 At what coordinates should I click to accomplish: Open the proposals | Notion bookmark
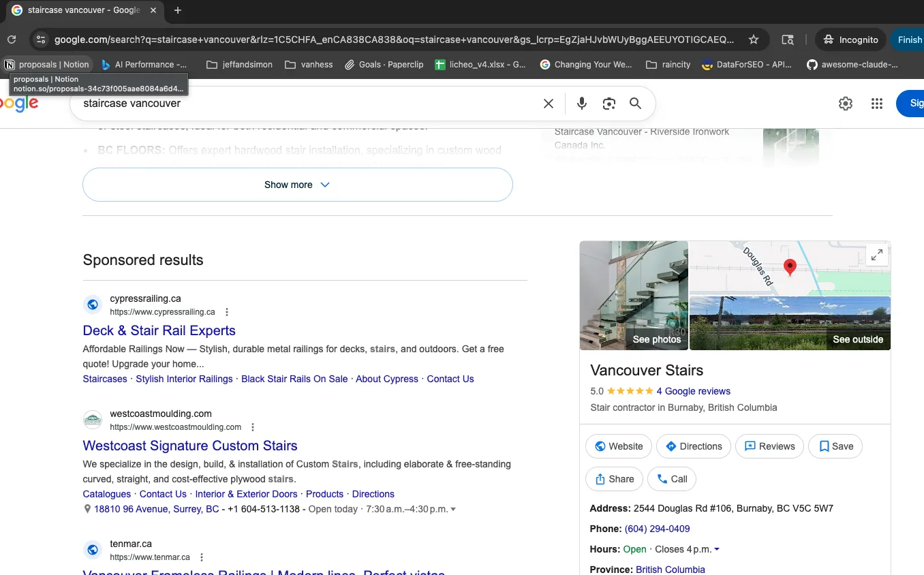tap(47, 65)
